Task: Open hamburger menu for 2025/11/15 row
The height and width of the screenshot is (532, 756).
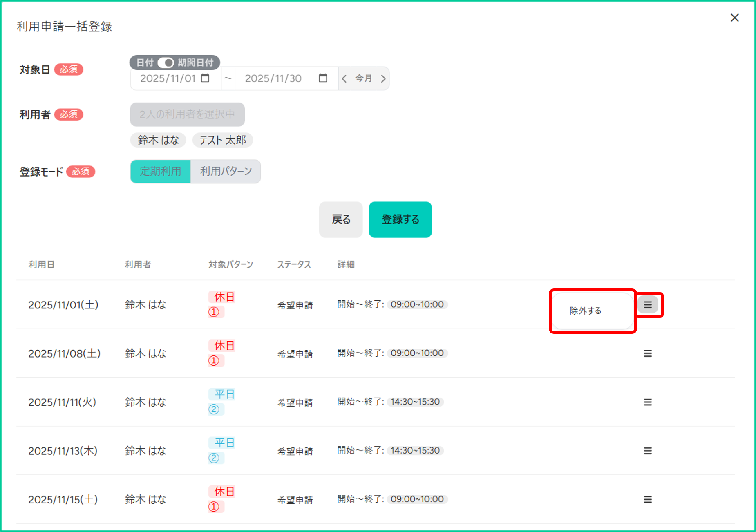Action: (x=648, y=499)
